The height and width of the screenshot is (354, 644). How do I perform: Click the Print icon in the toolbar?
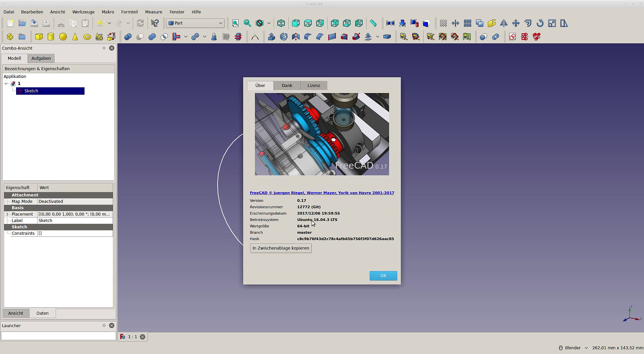(46, 23)
